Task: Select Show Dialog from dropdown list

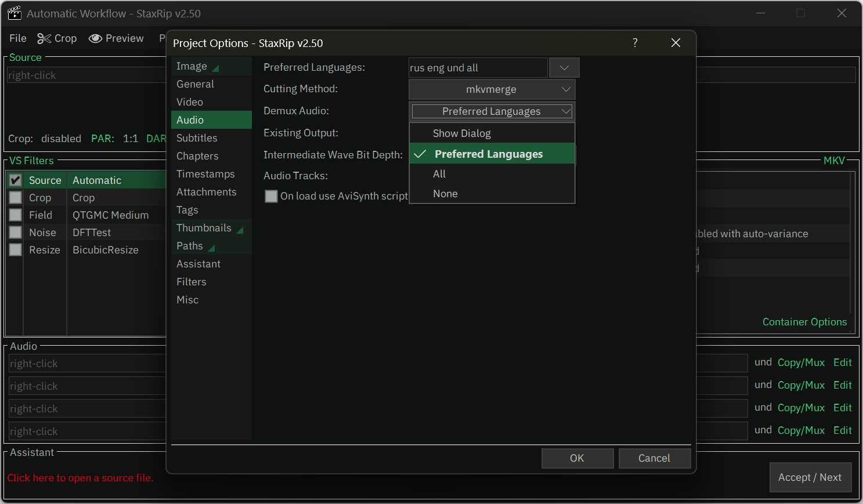Action: (492, 133)
